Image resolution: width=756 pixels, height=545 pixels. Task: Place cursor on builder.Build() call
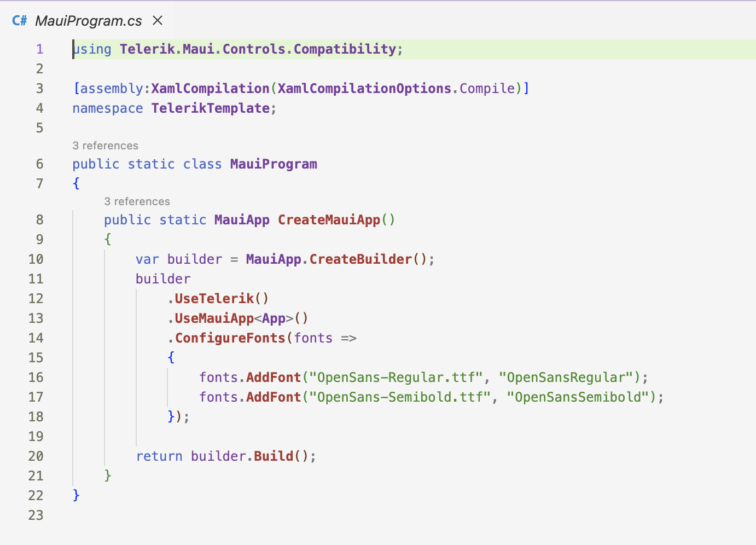pyautogui.click(x=252, y=456)
